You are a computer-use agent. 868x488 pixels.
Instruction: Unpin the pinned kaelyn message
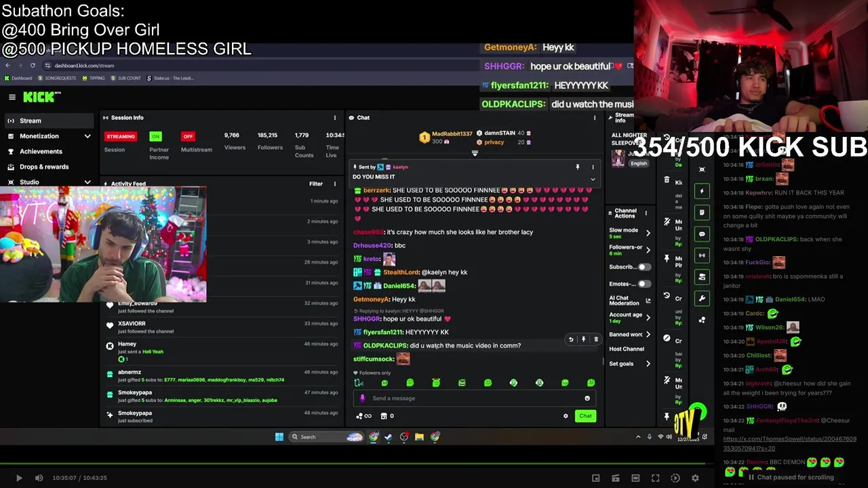tap(578, 167)
